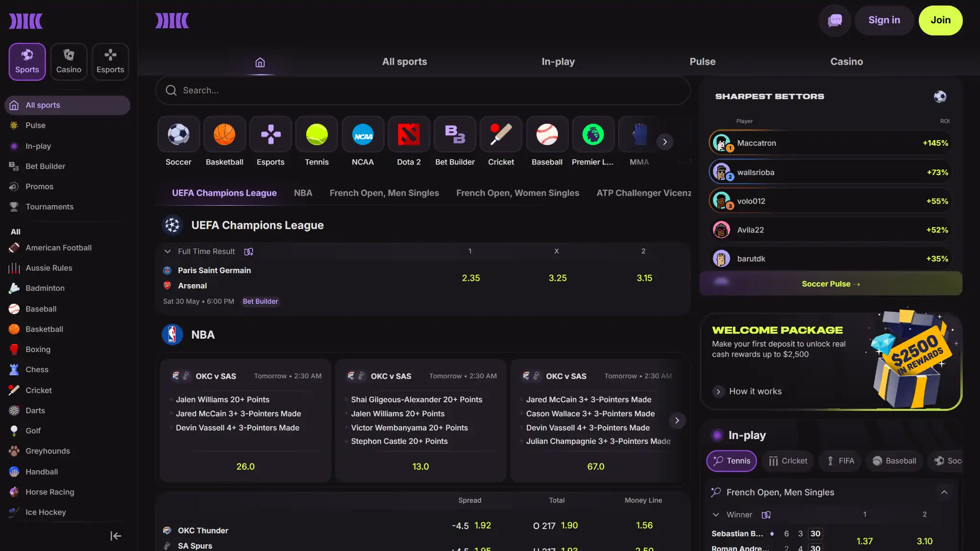Image resolution: width=980 pixels, height=551 pixels.
Task: Open the Esports category icon
Action: (x=271, y=134)
